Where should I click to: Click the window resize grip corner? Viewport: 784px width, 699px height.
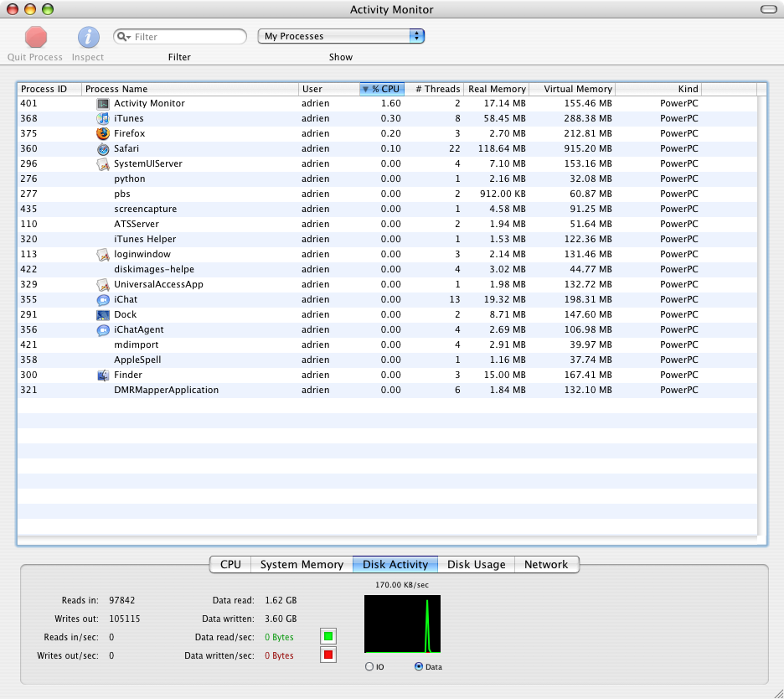(x=778, y=693)
